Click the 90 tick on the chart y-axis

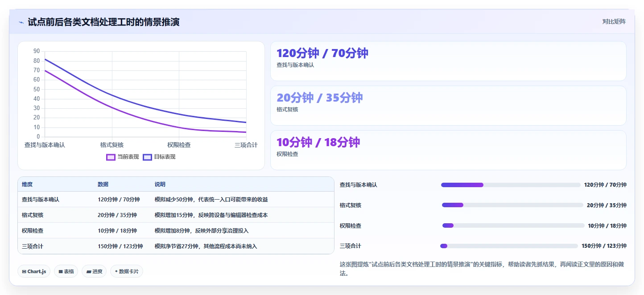(x=37, y=51)
